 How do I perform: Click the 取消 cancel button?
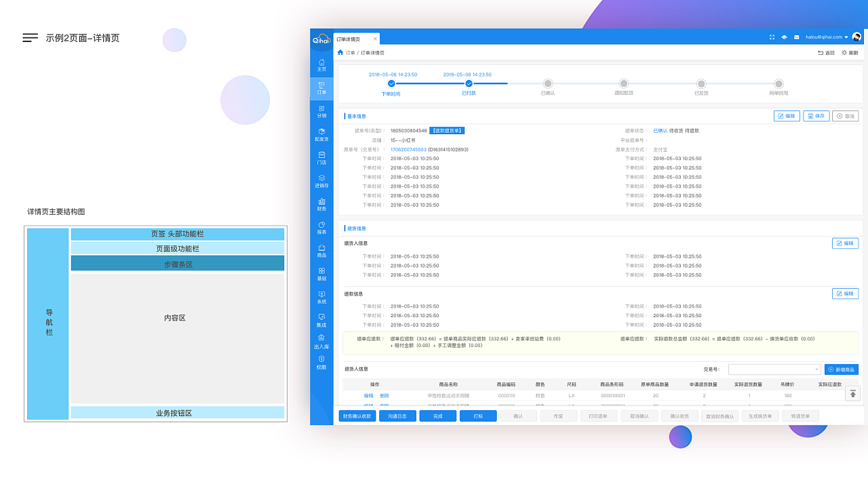coord(846,116)
